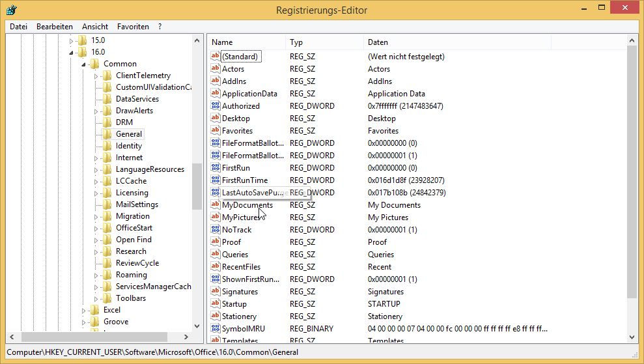Sort values by the Daten column header
The width and height of the screenshot is (644, 364).
tap(457, 42)
